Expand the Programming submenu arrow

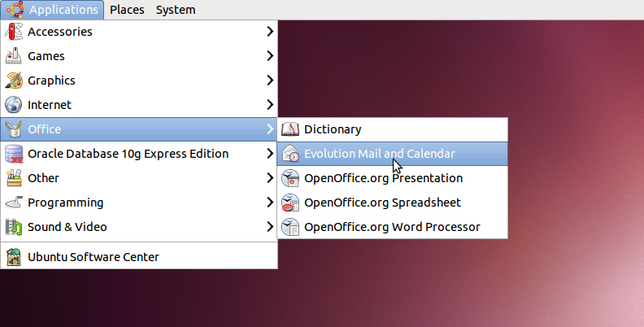tap(270, 202)
